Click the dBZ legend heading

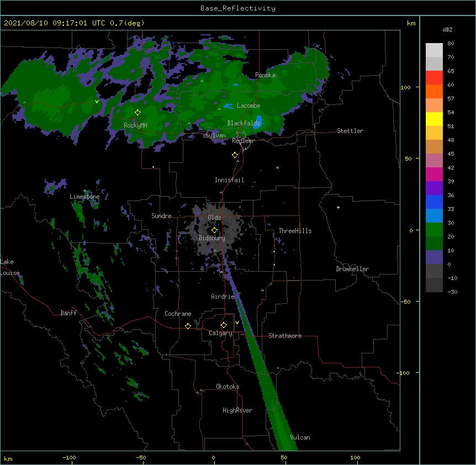(x=447, y=29)
